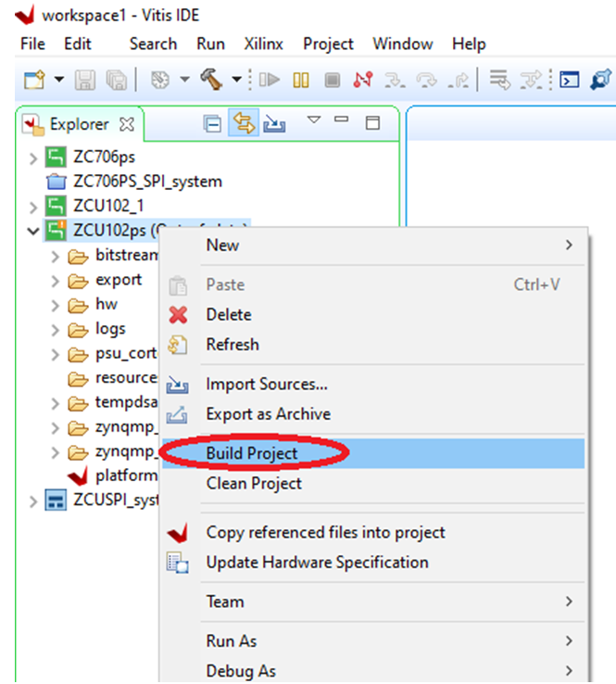Expand the ZC706ps project tree node
Viewport: 616px width, 684px height.
click(x=34, y=158)
